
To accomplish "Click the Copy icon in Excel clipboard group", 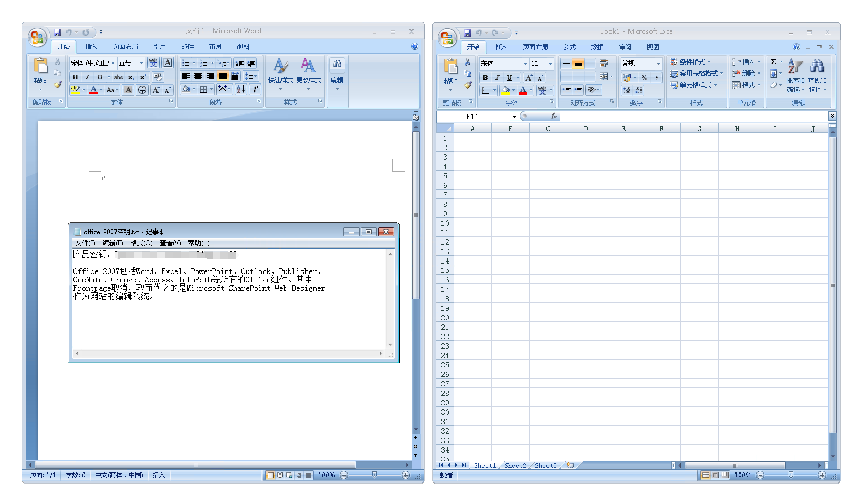I will (x=467, y=73).
